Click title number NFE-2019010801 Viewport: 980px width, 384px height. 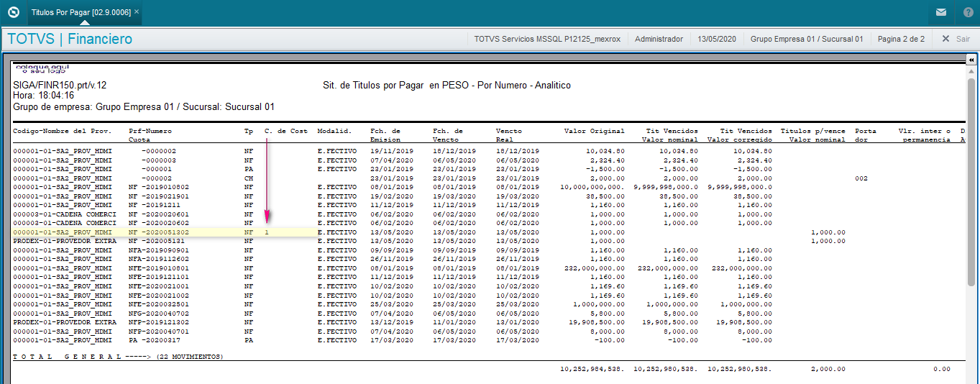[158, 268]
